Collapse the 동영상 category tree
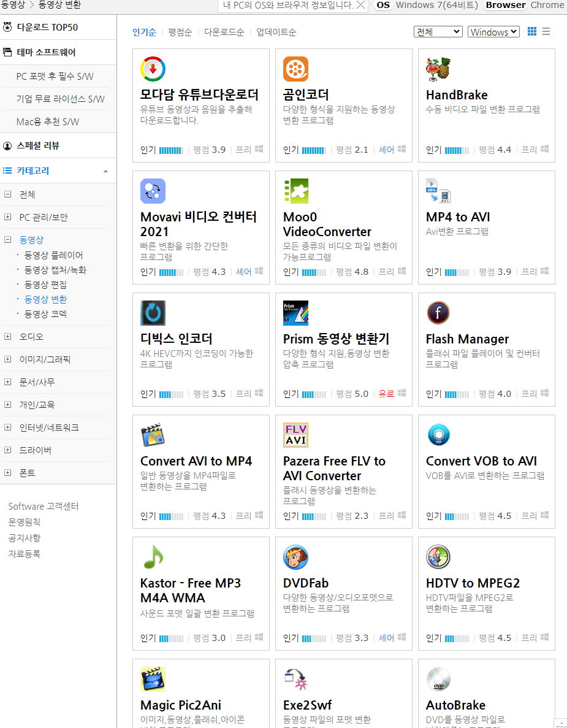This screenshot has width=567, height=728. tap(7, 240)
